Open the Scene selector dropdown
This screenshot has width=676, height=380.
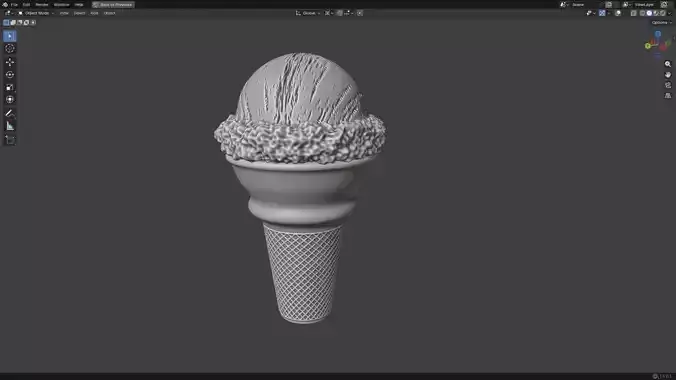click(564, 4)
